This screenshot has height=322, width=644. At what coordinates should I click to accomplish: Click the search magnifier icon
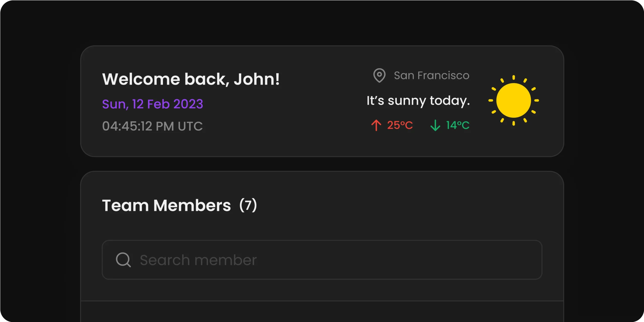(x=123, y=260)
